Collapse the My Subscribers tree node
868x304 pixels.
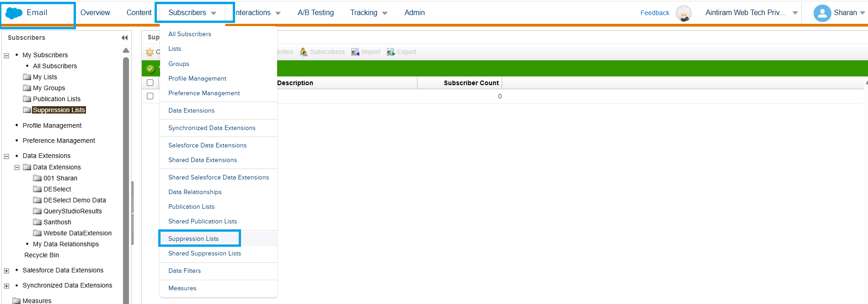(6, 55)
